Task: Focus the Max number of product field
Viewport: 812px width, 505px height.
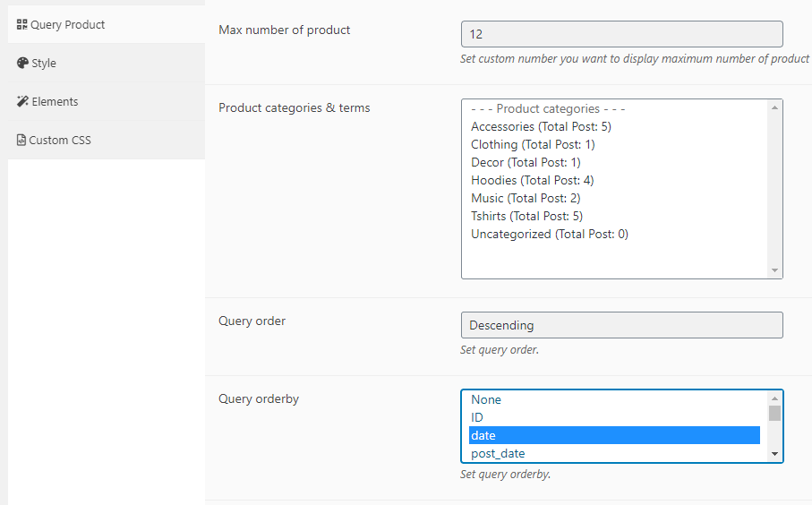Action: point(622,34)
